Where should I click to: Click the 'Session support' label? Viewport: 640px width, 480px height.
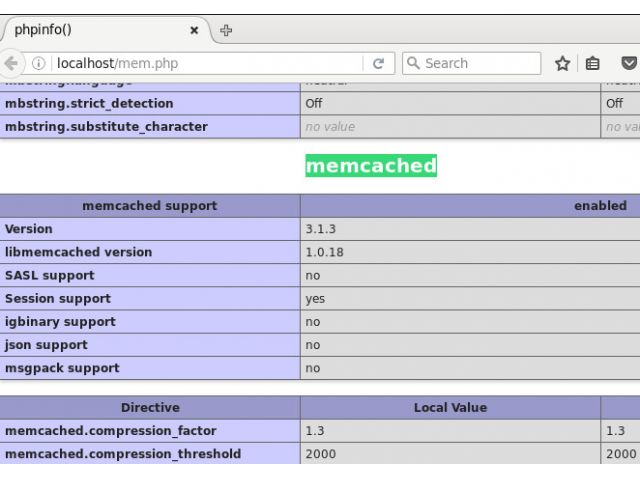58,299
